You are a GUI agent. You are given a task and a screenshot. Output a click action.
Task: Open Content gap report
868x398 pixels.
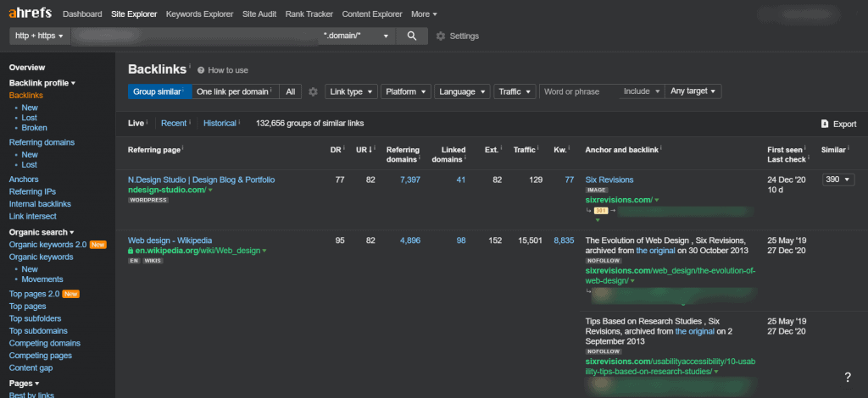click(x=31, y=368)
